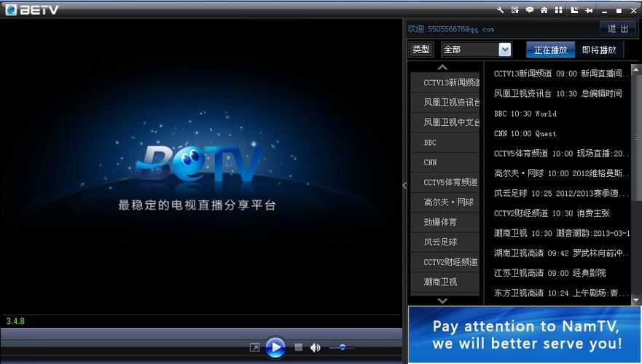Stop playback with the square button
The image size is (642, 364).
[x=299, y=347]
